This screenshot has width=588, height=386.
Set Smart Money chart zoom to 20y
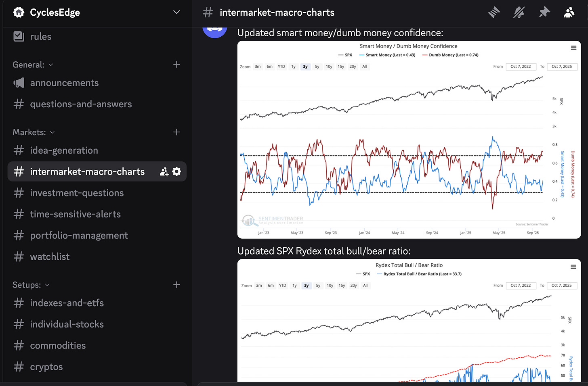point(353,67)
